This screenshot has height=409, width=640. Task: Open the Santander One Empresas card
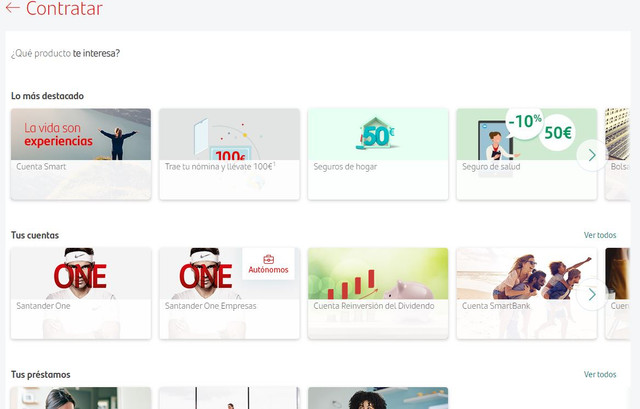click(x=229, y=293)
